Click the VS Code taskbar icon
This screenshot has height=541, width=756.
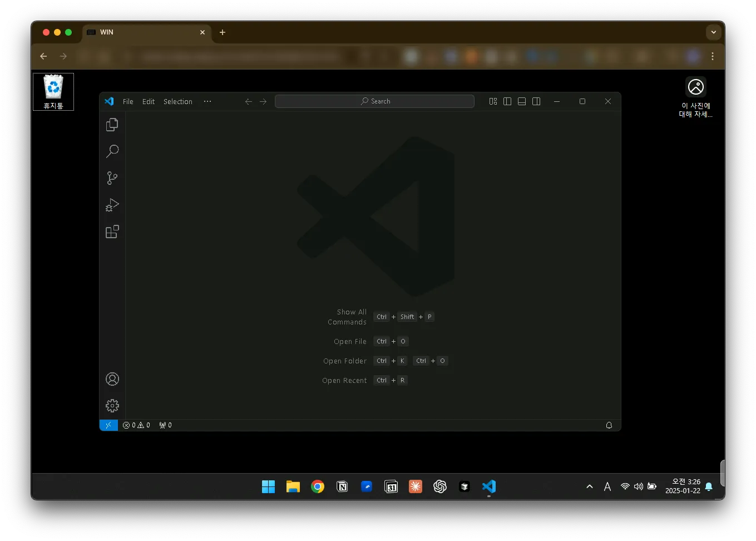(489, 487)
